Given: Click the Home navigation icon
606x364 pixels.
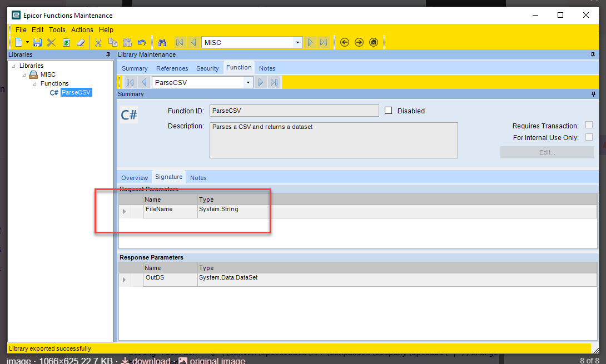Looking at the screenshot, I should (x=374, y=42).
